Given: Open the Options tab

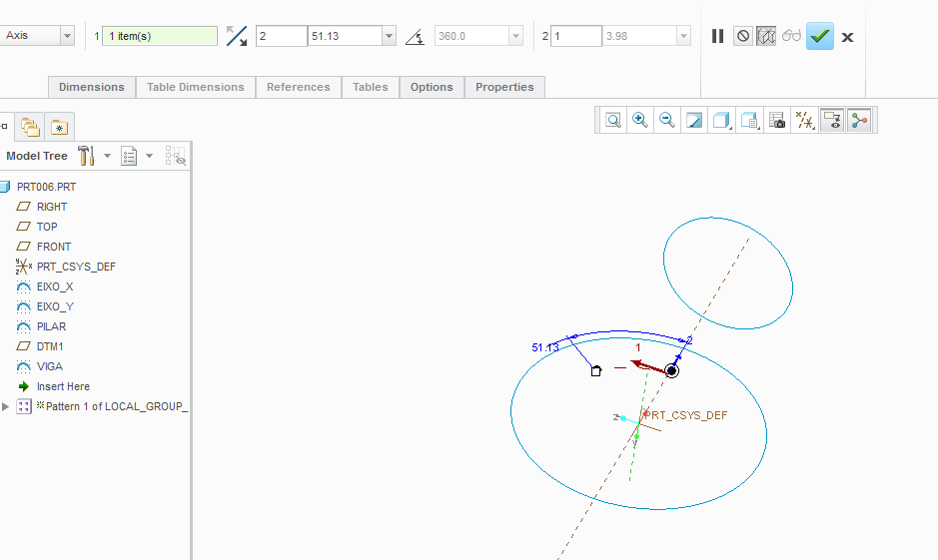Looking at the screenshot, I should pos(432,87).
